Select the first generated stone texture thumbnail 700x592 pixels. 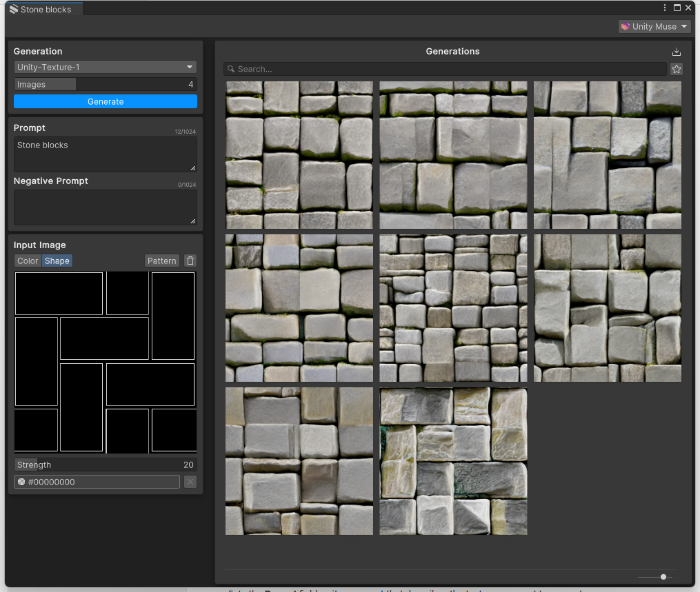[x=299, y=155]
